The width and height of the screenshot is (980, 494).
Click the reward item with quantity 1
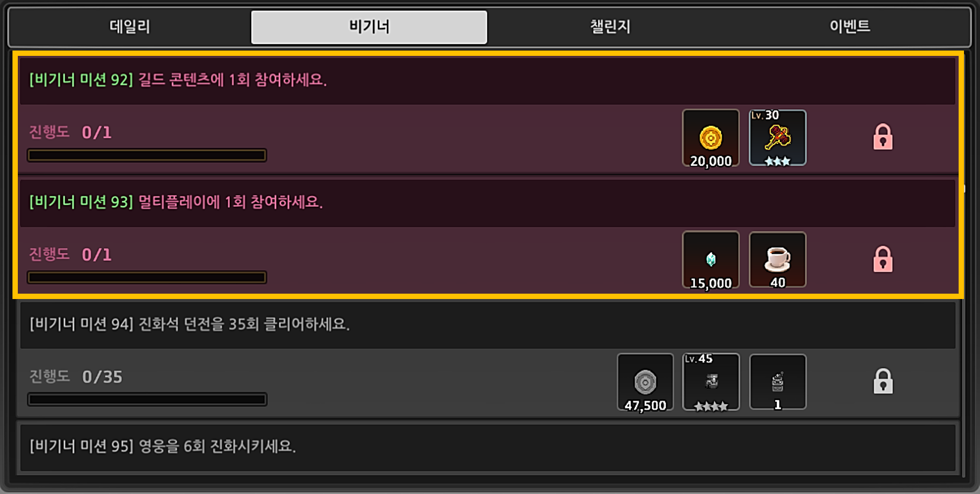tap(777, 382)
